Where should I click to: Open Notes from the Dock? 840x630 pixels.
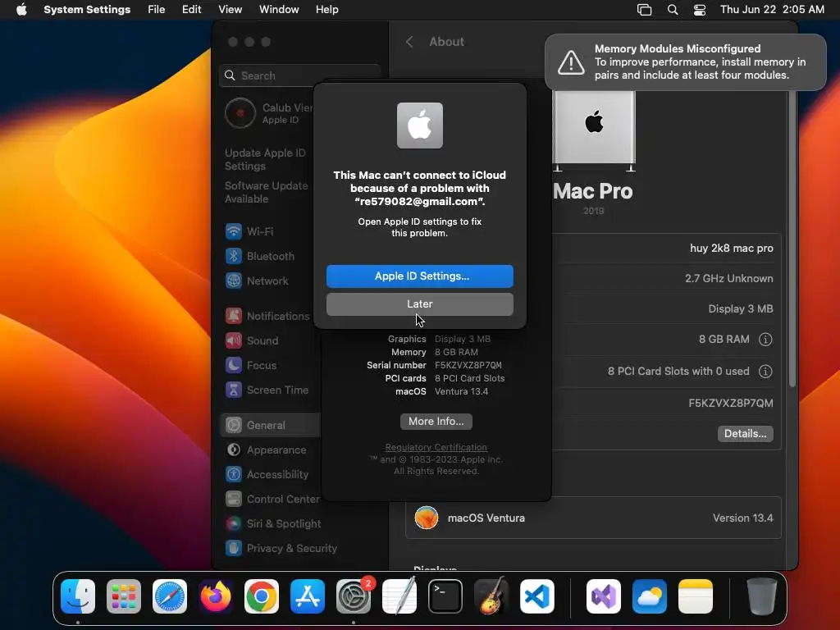pos(696,596)
